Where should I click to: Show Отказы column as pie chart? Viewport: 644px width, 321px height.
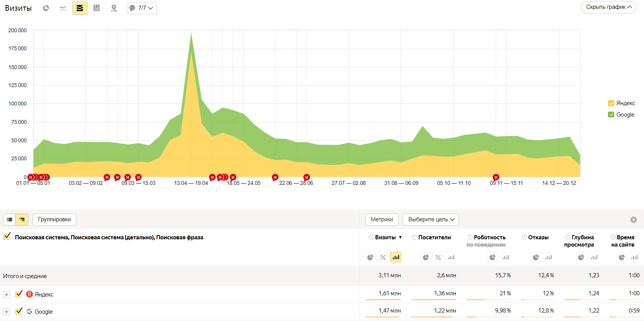coord(536,257)
